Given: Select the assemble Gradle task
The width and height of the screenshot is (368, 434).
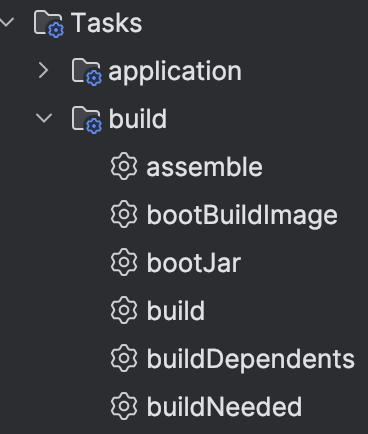Looking at the screenshot, I should 204,167.
